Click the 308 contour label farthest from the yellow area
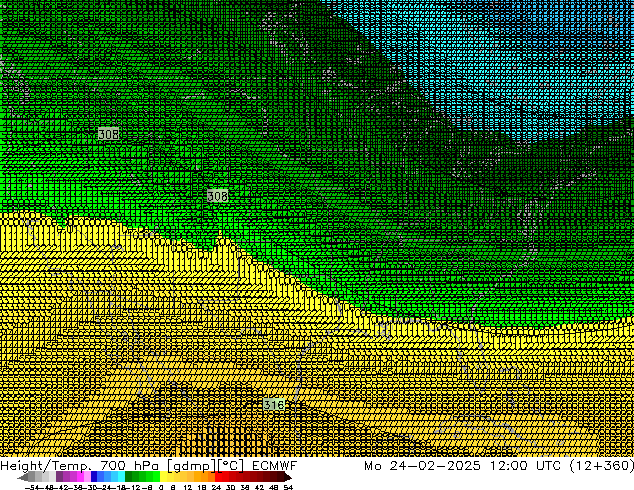The image size is (634, 490). pos(109,134)
